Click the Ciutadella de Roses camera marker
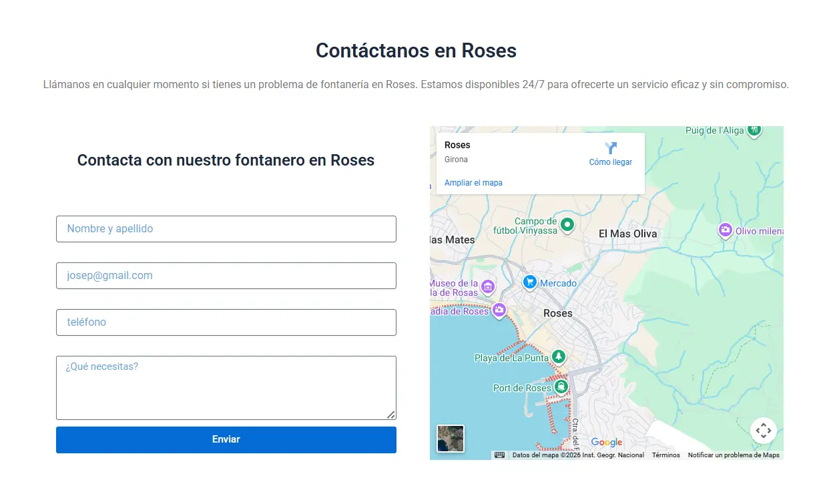The width and height of the screenshot is (833, 504). [499, 310]
